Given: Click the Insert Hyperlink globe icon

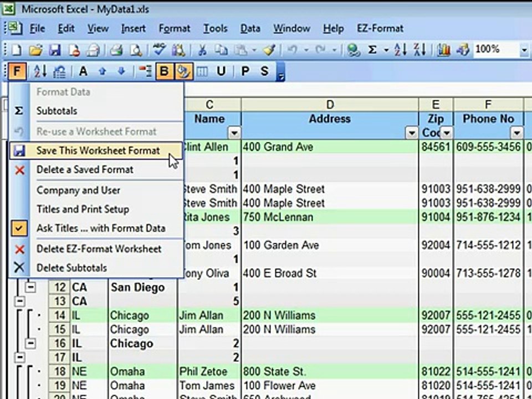Looking at the screenshot, I should (x=353, y=50).
